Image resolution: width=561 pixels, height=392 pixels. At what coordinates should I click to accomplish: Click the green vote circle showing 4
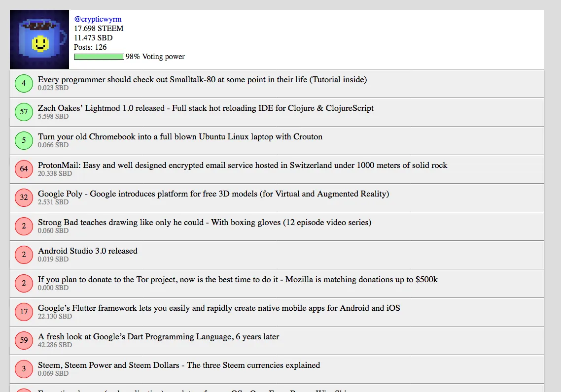(24, 83)
